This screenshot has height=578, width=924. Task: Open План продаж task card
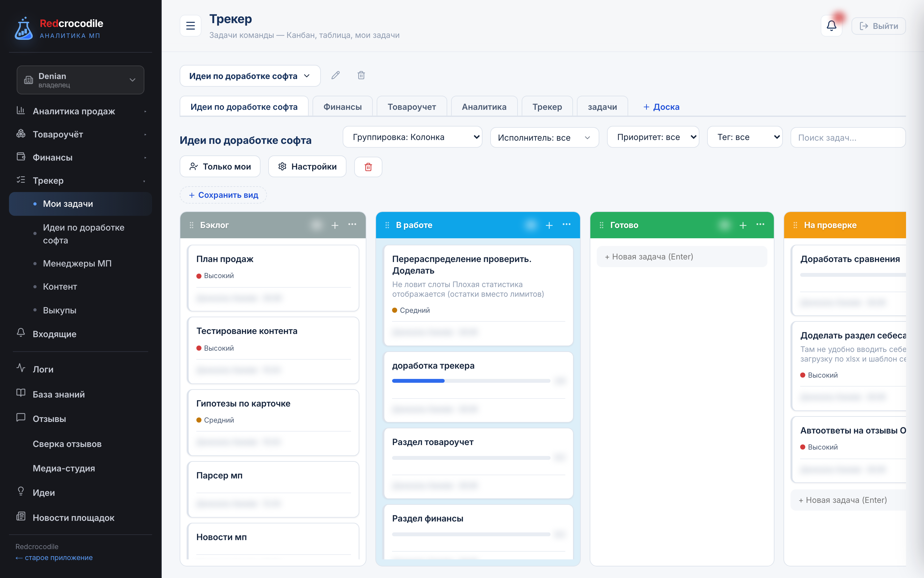coord(273,278)
